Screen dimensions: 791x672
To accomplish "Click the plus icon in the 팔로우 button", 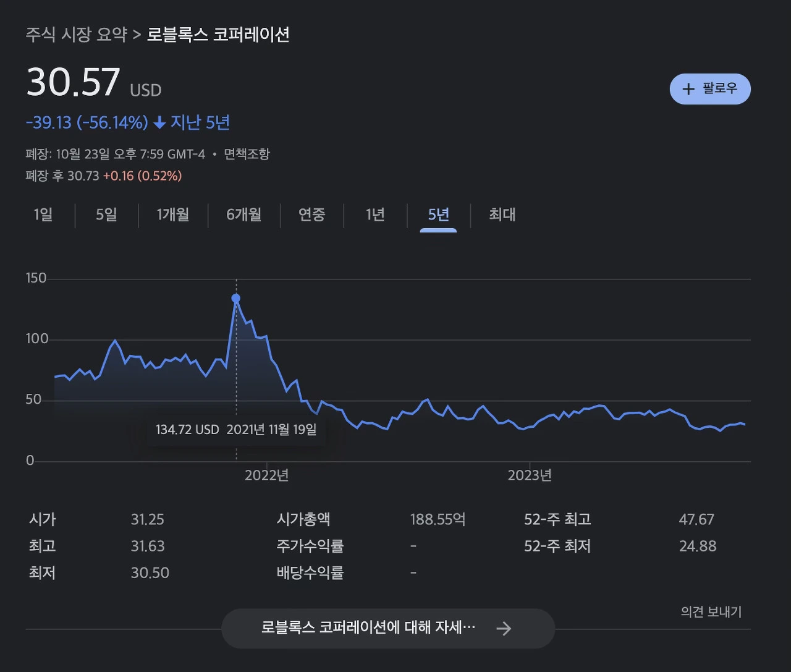I will tap(688, 89).
